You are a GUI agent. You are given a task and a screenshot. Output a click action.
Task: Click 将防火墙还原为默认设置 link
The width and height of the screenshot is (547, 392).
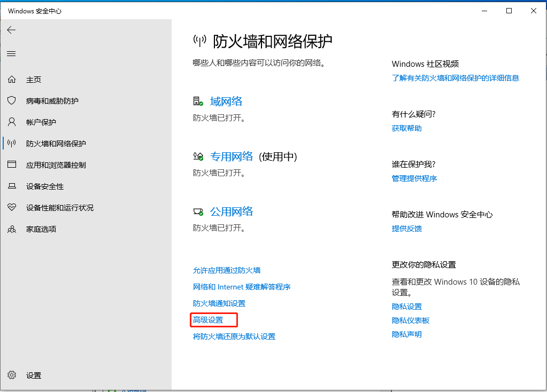click(x=234, y=336)
